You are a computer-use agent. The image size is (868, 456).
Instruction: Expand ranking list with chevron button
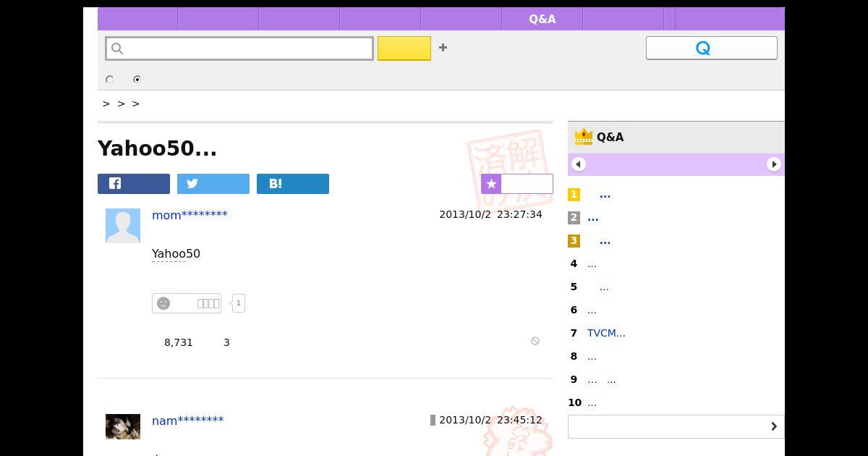tap(676, 426)
